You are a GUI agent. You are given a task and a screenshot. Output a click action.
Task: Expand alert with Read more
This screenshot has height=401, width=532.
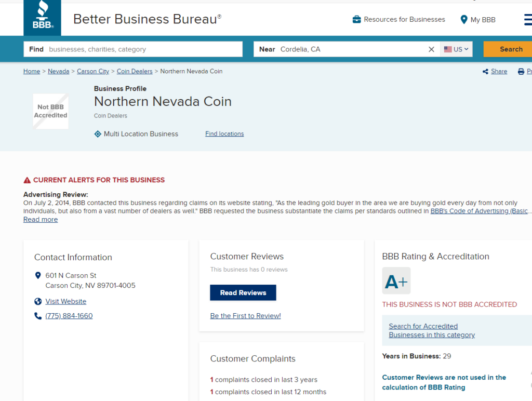(x=41, y=220)
